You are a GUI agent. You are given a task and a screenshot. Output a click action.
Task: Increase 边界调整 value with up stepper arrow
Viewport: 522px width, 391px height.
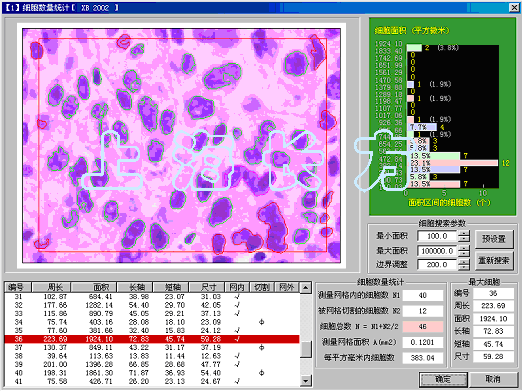point(464,262)
